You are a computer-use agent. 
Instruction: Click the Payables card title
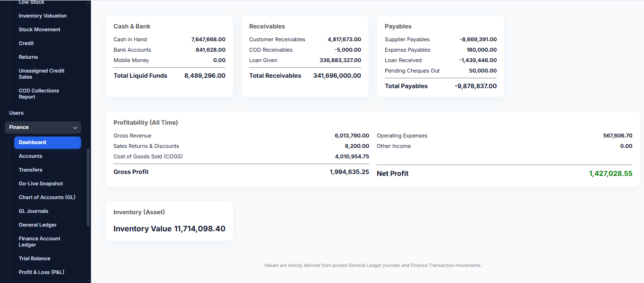398,26
